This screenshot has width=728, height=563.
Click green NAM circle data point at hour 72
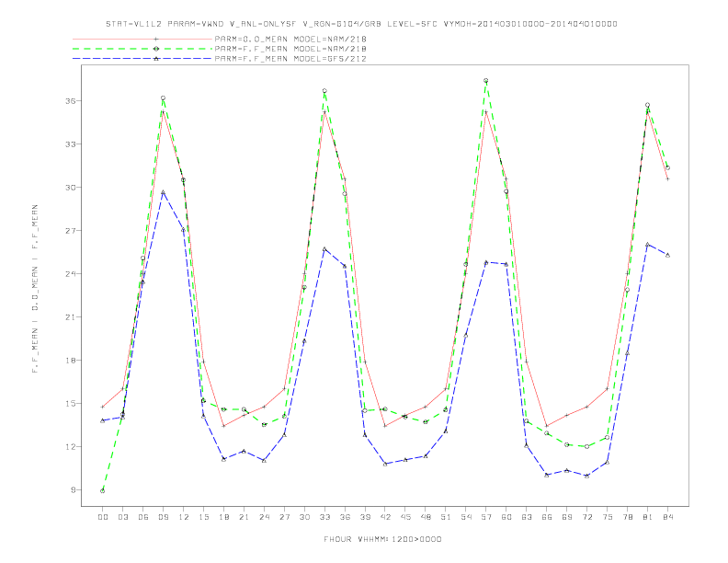pos(586,446)
